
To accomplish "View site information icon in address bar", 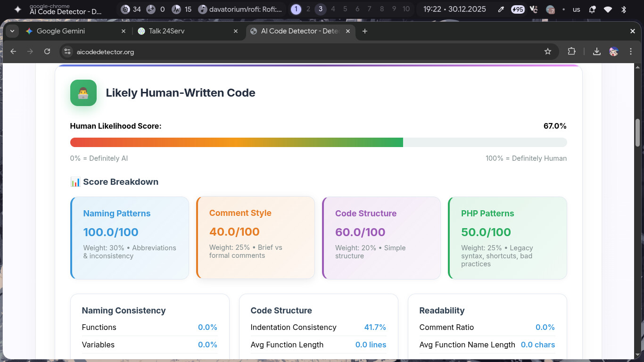I will click(x=67, y=52).
